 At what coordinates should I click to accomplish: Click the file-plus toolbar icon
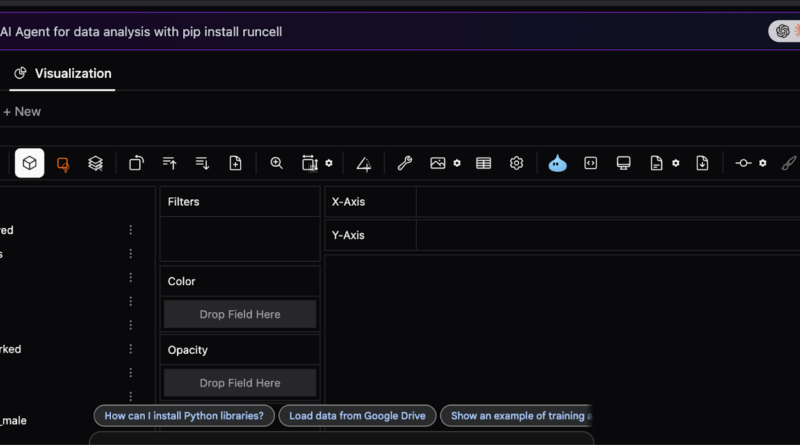point(235,163)
